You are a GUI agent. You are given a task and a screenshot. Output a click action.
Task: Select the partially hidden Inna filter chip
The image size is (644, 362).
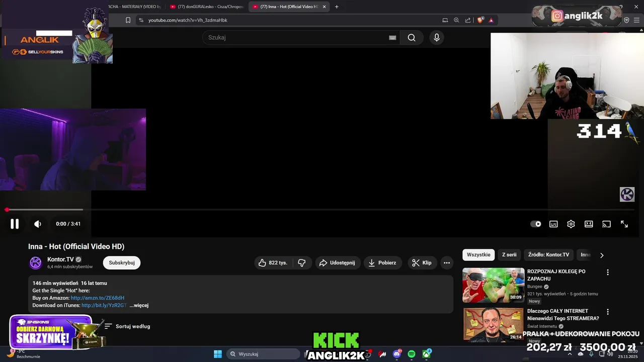point(585,255)
